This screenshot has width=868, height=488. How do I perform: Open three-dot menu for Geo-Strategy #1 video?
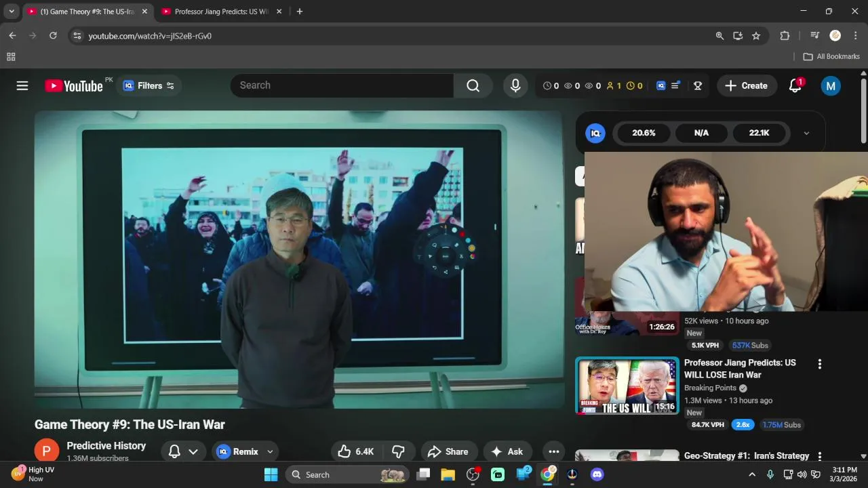click(x=819, y=456)
